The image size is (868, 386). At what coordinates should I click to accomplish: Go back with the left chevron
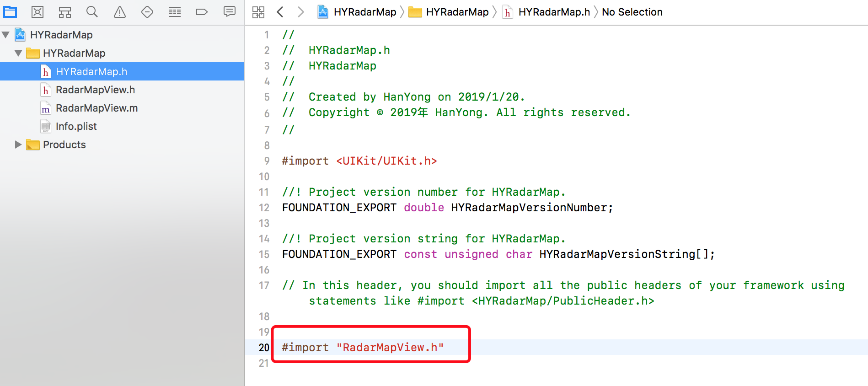(280, 12)
